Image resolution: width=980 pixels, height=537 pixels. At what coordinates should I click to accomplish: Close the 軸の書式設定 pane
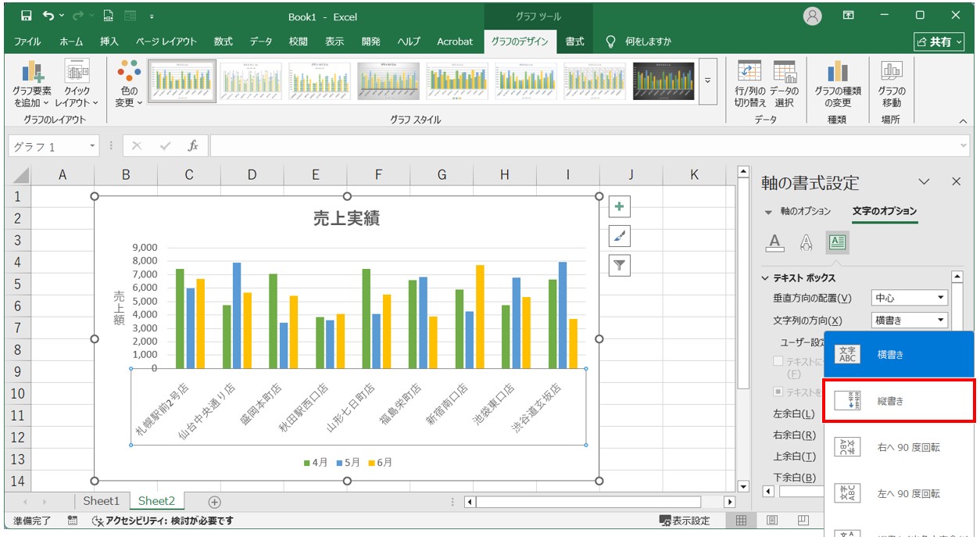pos(956,181)
